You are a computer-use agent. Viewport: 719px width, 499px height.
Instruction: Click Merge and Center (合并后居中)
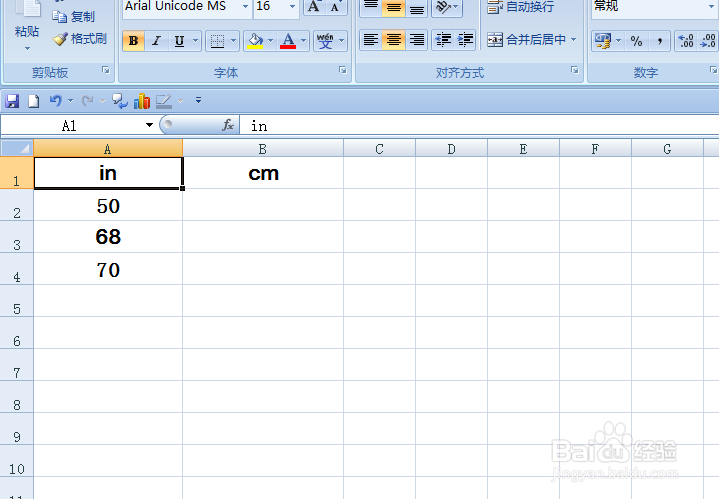pyautogui.click(x=526, y=40)
